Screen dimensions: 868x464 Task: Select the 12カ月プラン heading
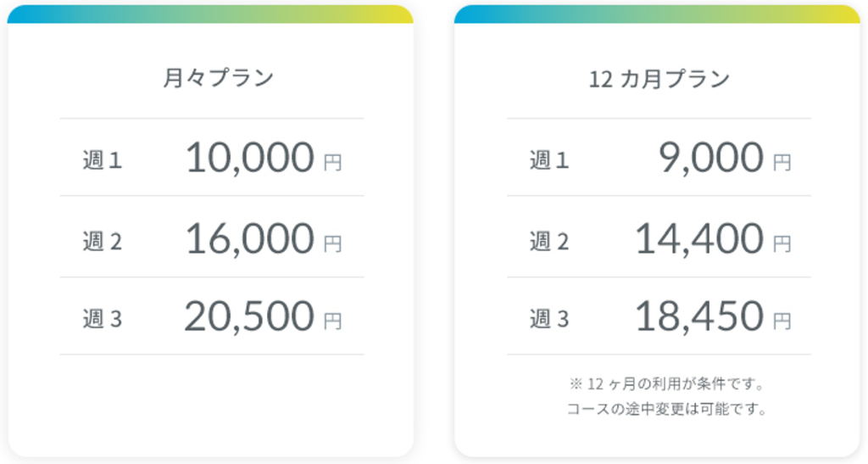pos(659,79)
